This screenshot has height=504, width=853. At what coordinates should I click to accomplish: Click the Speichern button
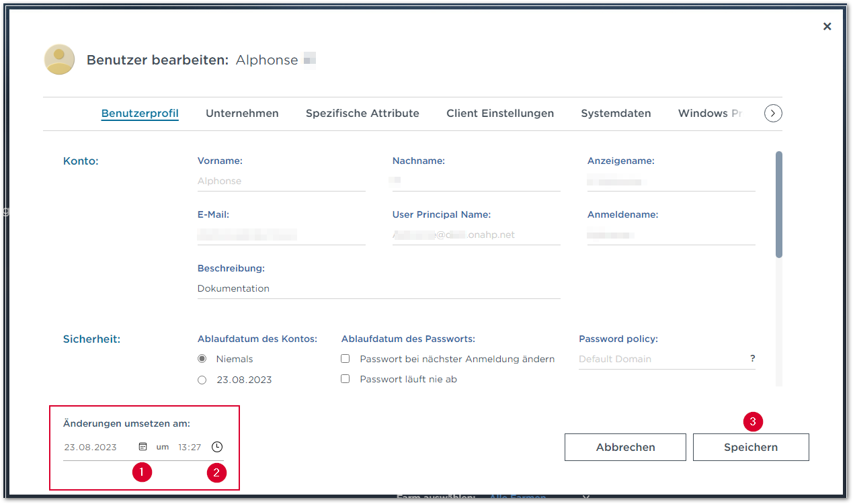coord(751,447)
